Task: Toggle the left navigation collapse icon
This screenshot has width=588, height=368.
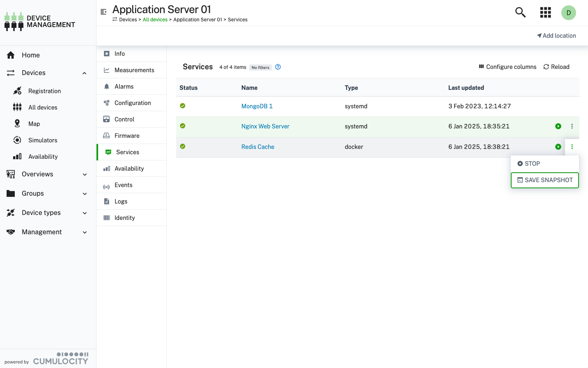Action: point(103,12)
